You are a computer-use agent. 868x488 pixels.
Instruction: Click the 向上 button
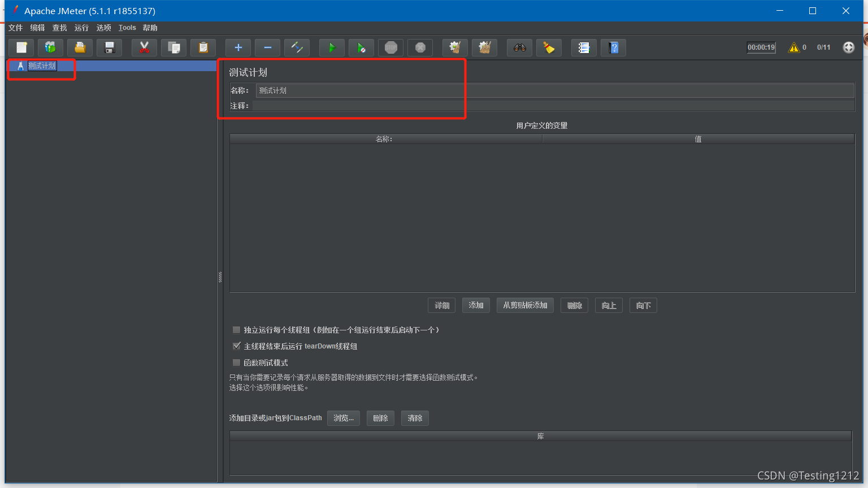coord(609,306)
